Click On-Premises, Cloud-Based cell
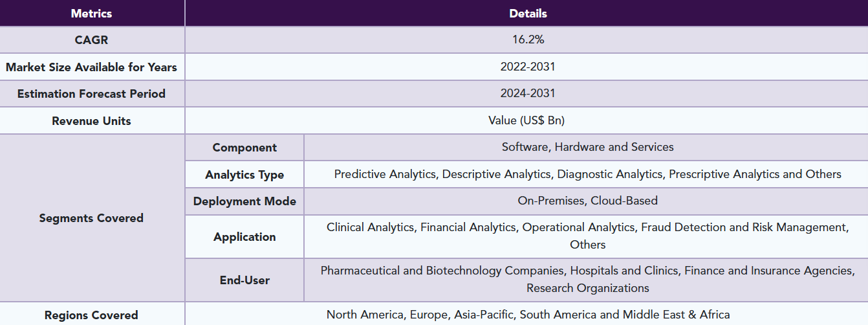The width and height of the screenshot is (868, 325). coord(587,201)
